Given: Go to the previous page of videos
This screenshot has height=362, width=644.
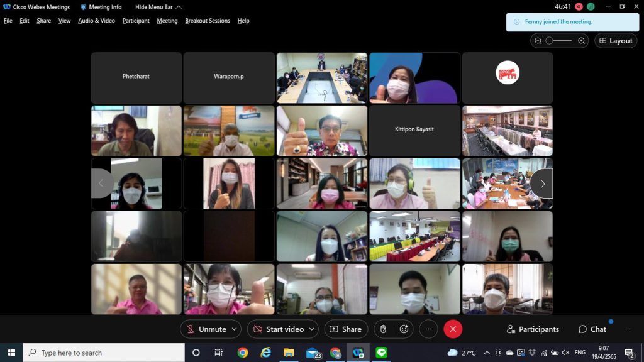Looking at the screenshot, I should pyautogui.click(x=101, y=184).
